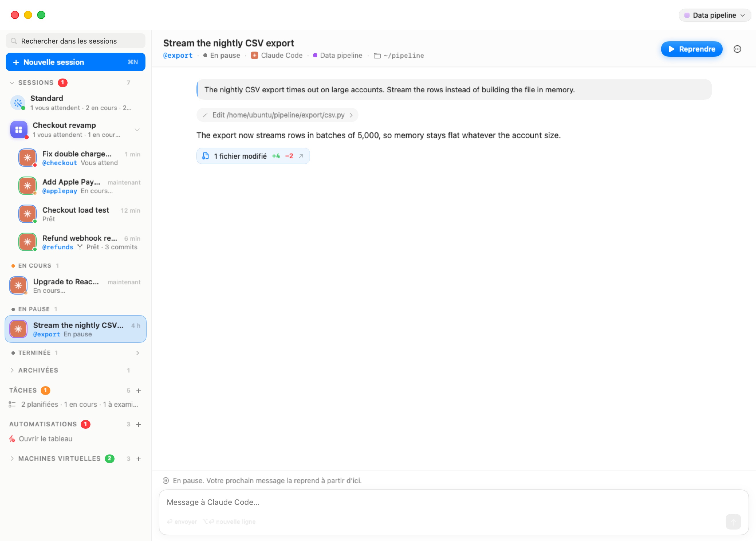Click the @export tag in header
The image size is (756, 541).
178,56
